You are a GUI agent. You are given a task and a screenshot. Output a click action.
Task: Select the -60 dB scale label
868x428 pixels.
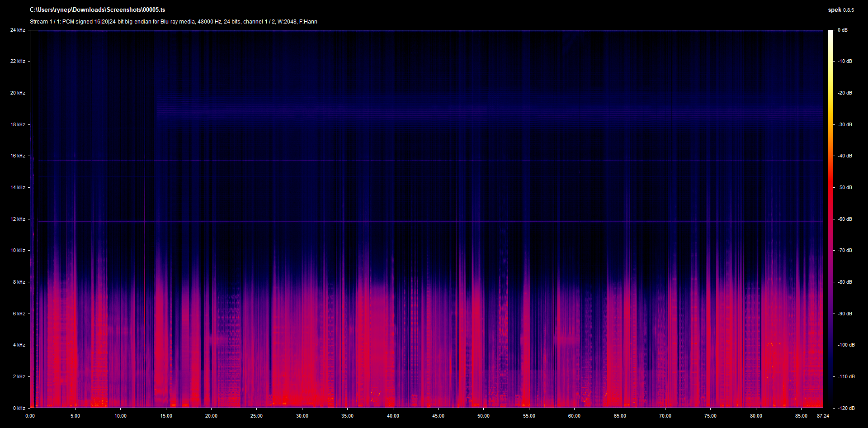tap(844, 219)
